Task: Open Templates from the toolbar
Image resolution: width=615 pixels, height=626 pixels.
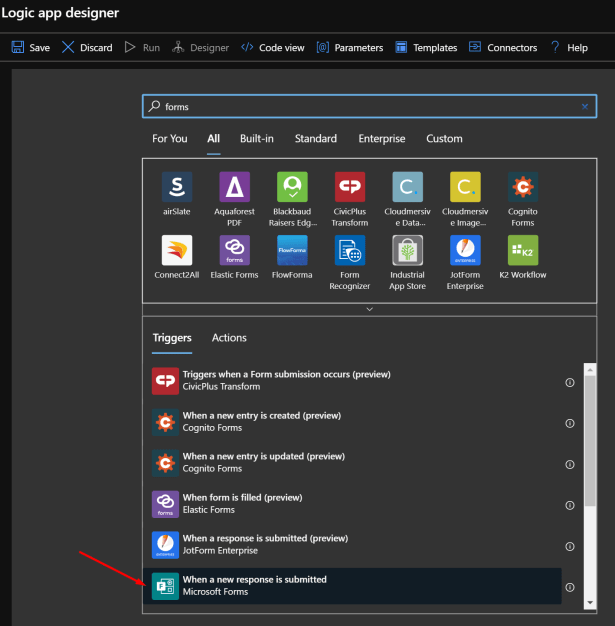Action: click(x=426, y=48)
